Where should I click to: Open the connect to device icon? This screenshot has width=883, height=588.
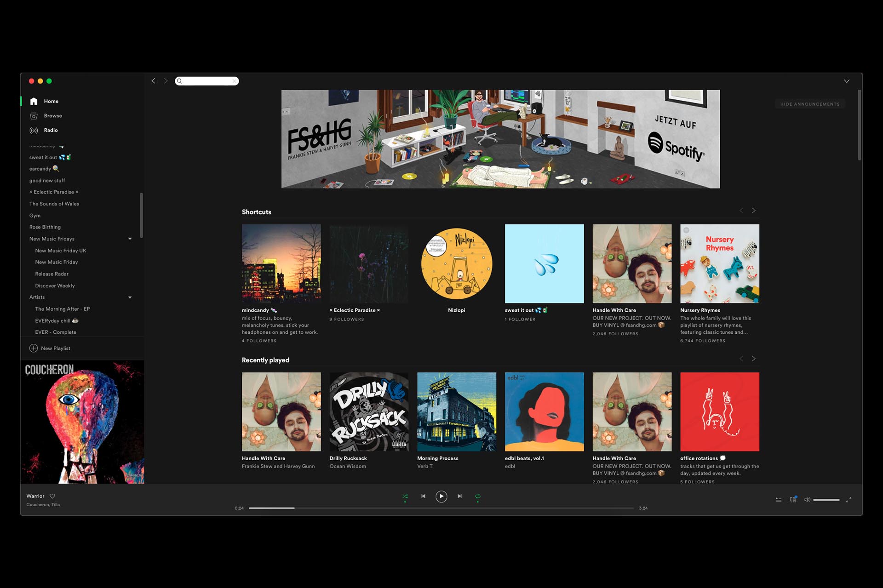click(x=793, y=500)
